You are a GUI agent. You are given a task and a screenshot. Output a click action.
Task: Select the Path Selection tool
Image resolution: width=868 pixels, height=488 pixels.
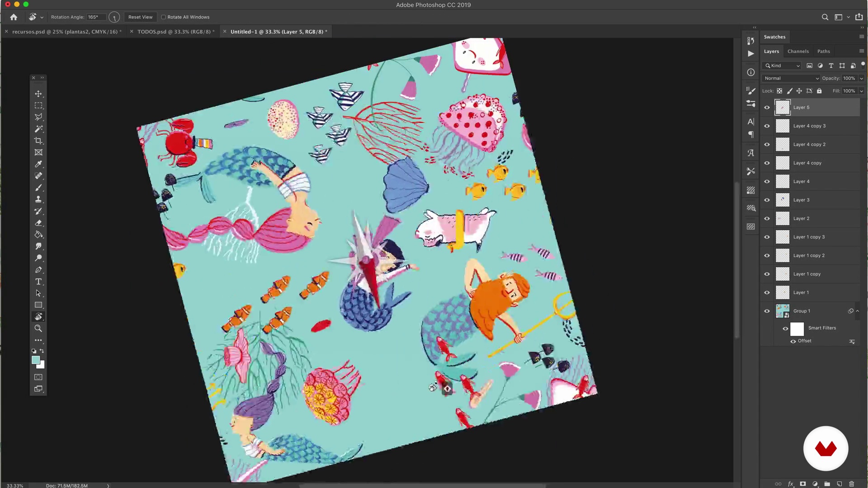pos(38,293)
